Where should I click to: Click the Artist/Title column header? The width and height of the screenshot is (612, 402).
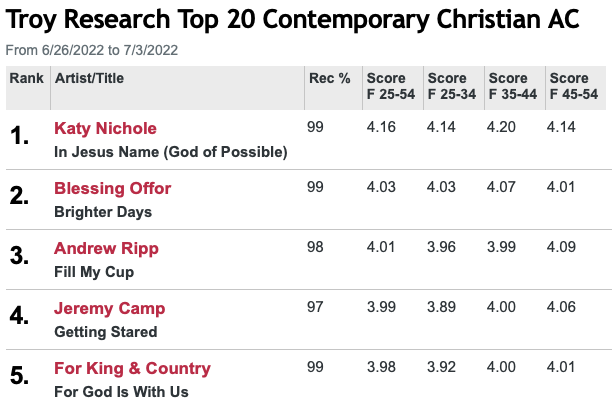[x=90, y=78]
